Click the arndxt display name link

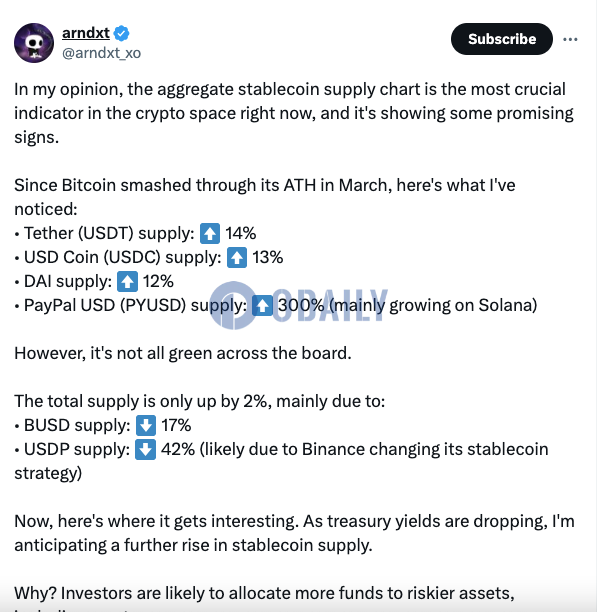86,33
